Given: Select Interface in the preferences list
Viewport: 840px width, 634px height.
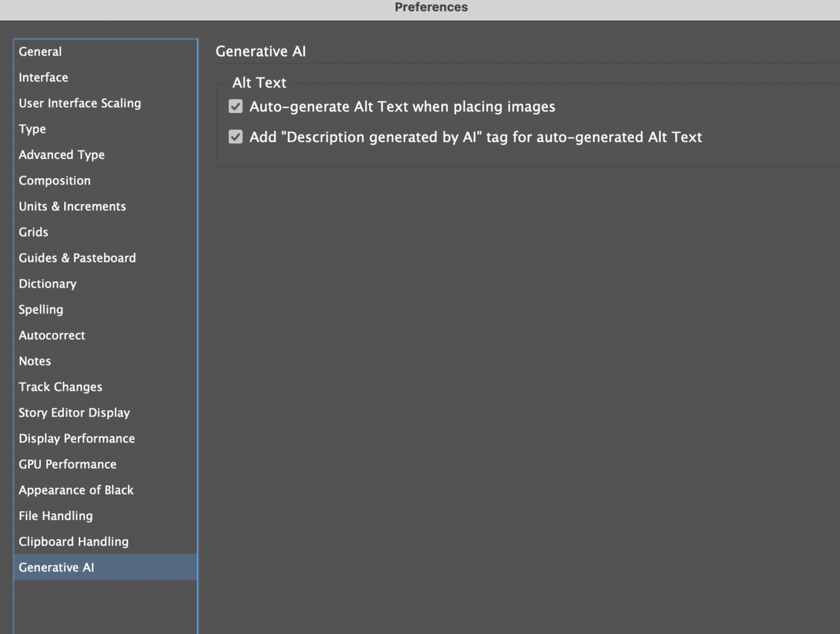Looking at the screenshot, I should coord(43,77).
